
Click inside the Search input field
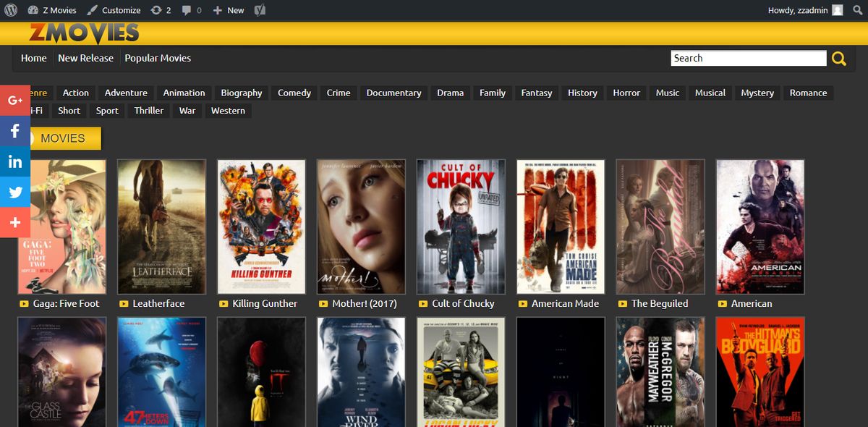click(749, 58)
